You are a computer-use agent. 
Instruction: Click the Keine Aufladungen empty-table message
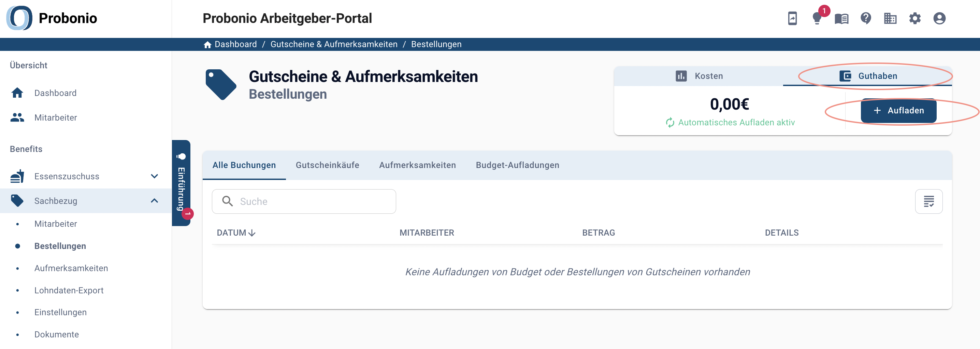577,272
